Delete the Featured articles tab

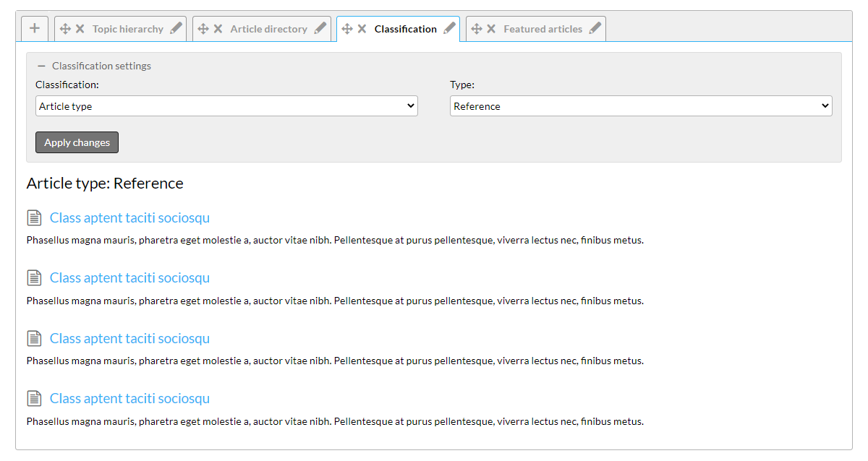(x=491, y=29)
